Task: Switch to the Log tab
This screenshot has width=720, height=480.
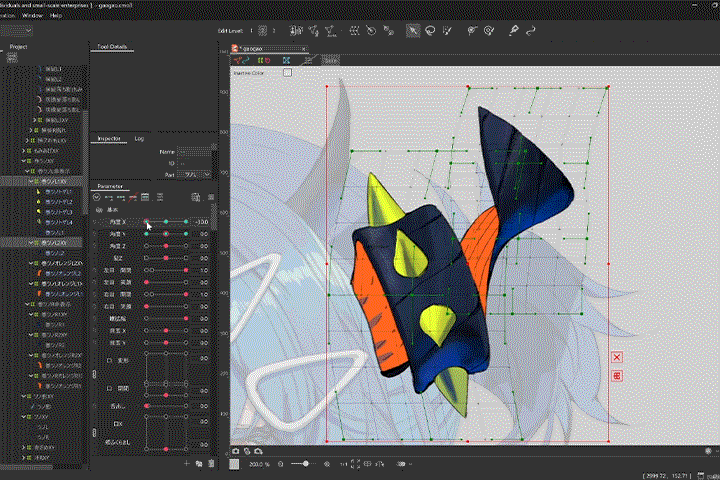Action: click(139, 138)
